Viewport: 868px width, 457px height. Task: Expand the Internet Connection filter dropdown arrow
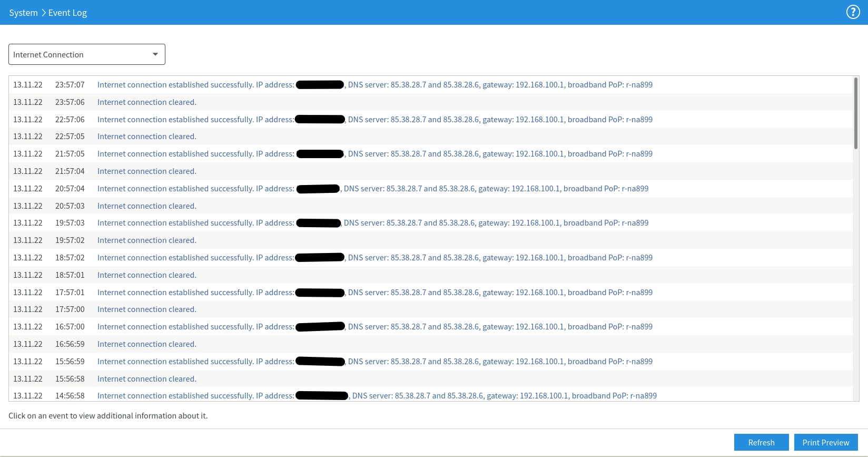(155, 54)
